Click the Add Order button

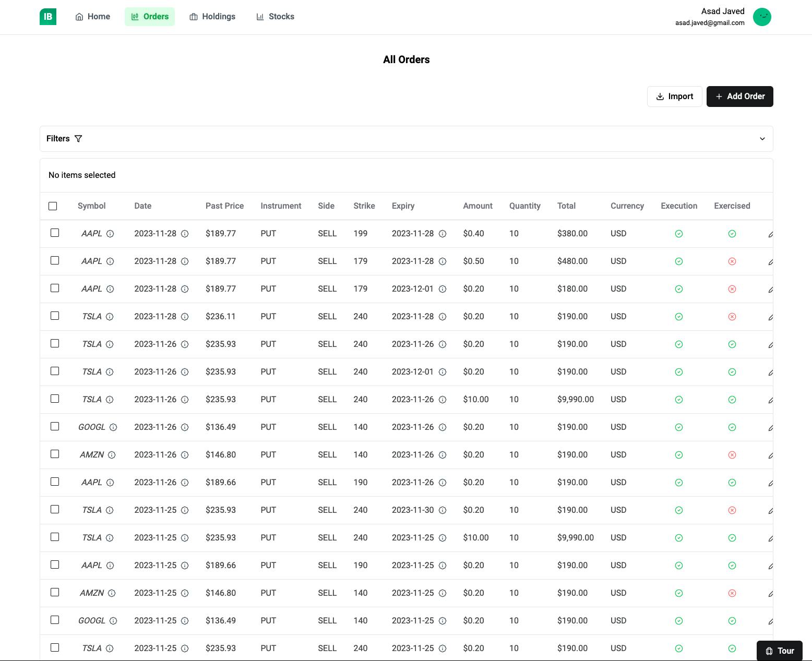coord(739,97)
